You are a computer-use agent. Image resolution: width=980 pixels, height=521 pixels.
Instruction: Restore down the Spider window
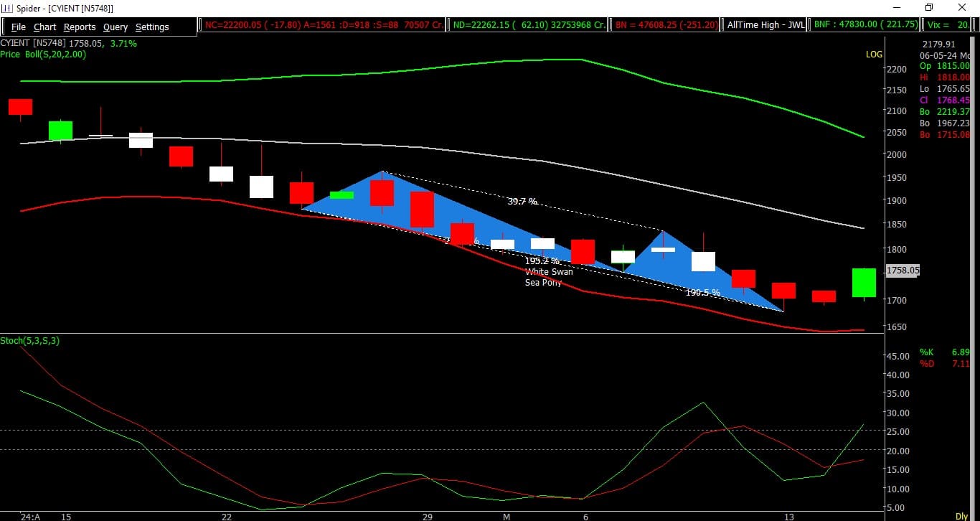(x=929, y=8)
